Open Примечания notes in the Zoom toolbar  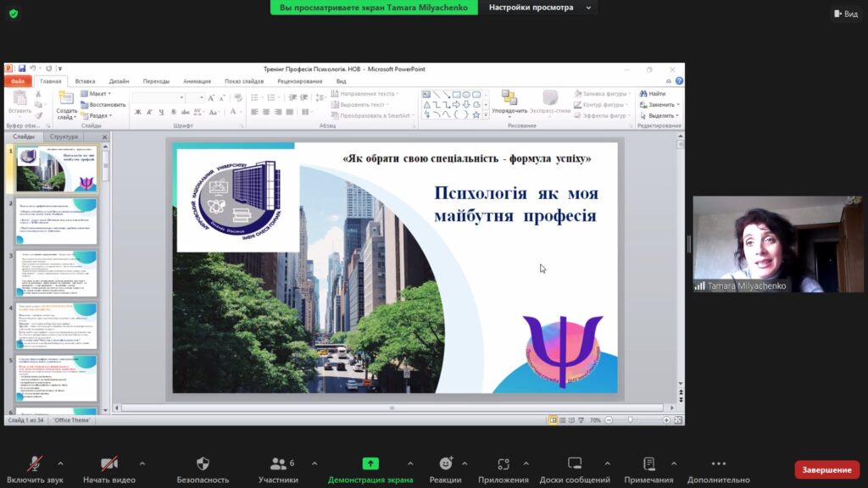click(648, 469)
